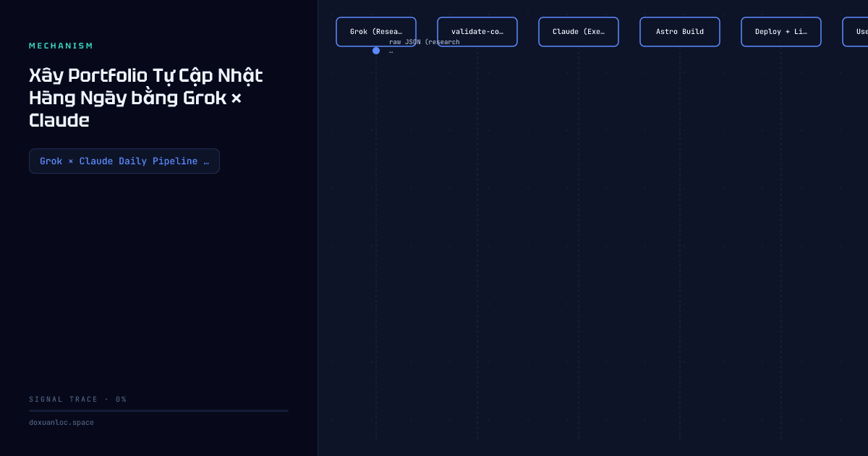Image resolution: width=868 pixels, height=456 pixels.
Task: Click the blue signal dot under Grok node
Action: click(376, 51)
